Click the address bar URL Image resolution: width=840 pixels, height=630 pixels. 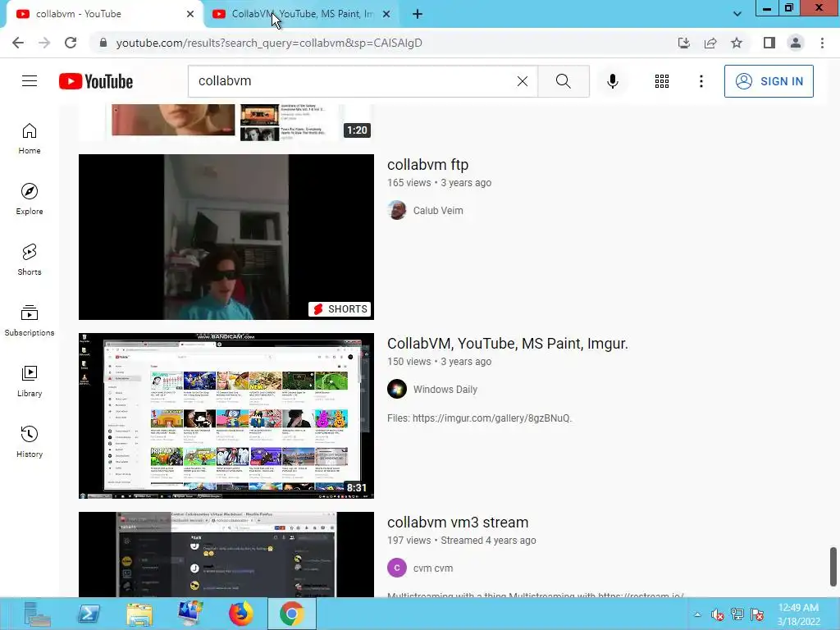coord(269,43)
